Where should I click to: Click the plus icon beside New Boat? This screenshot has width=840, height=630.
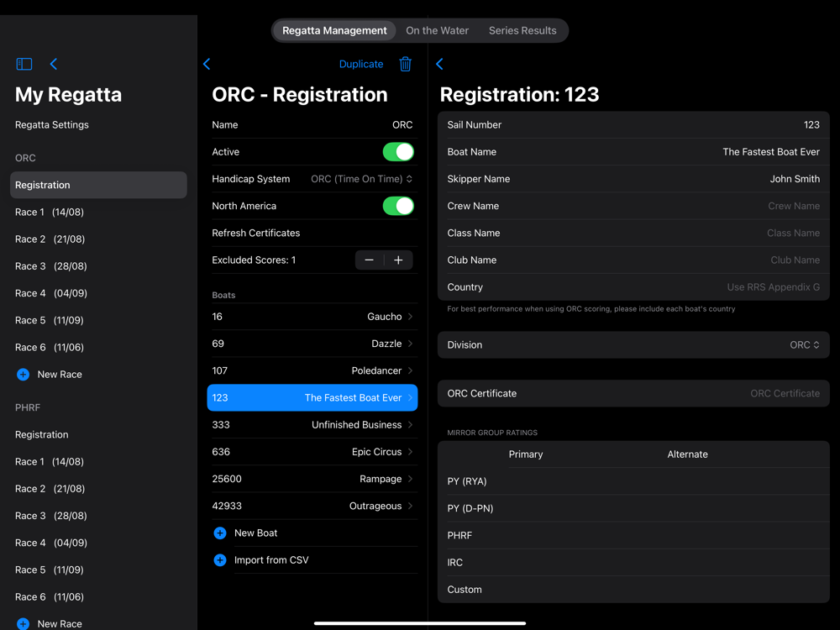(x=219, y=533)
